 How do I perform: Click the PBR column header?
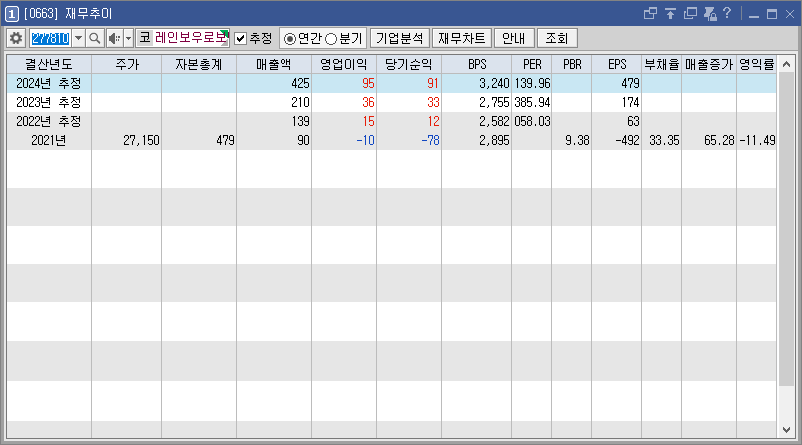572,64
